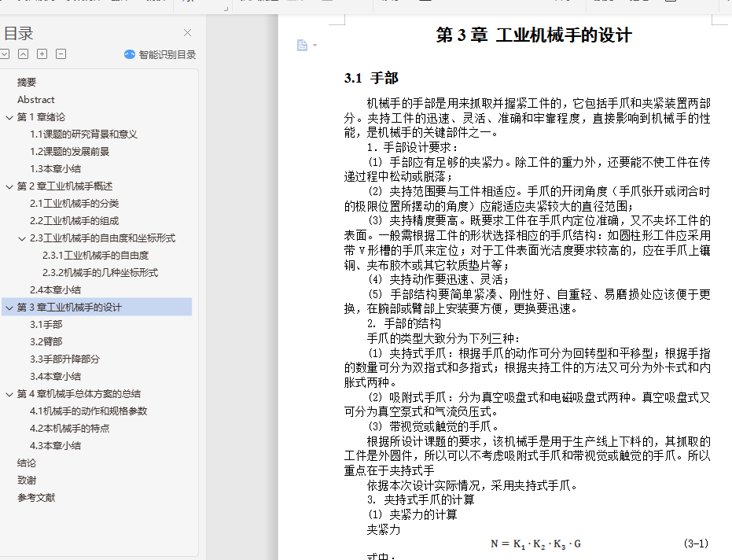Open the dropdown arrow beside document icon
732x560 pixels.
pos(315,46)
